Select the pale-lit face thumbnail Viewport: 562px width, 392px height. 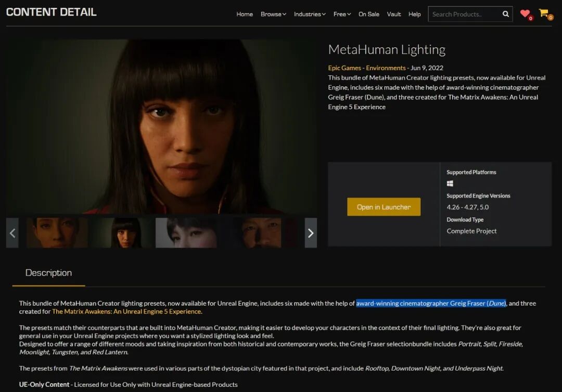click(x=186, y=233)
